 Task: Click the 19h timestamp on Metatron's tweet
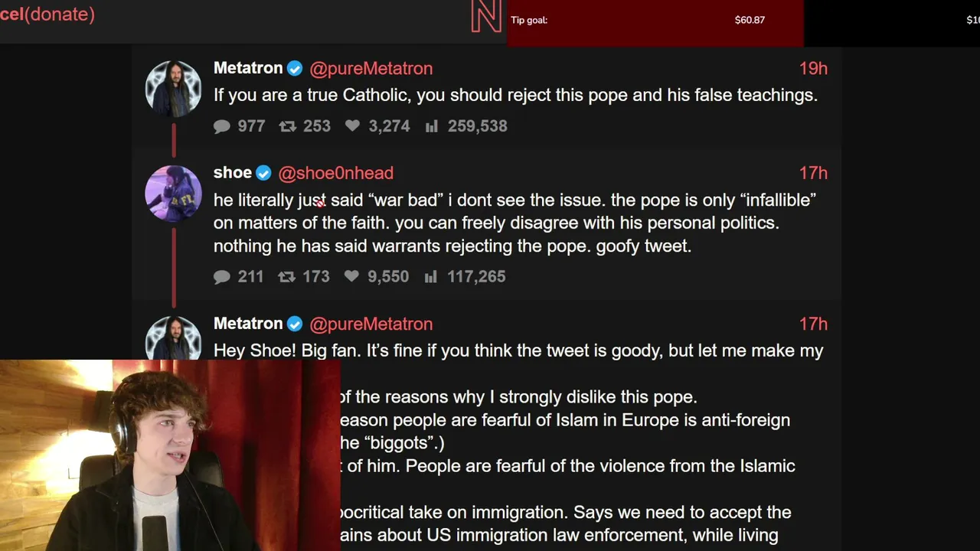(813, 69)
